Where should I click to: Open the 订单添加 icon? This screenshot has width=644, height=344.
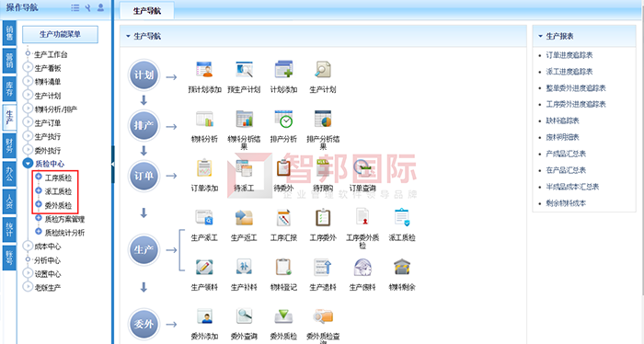click(204, 168)
